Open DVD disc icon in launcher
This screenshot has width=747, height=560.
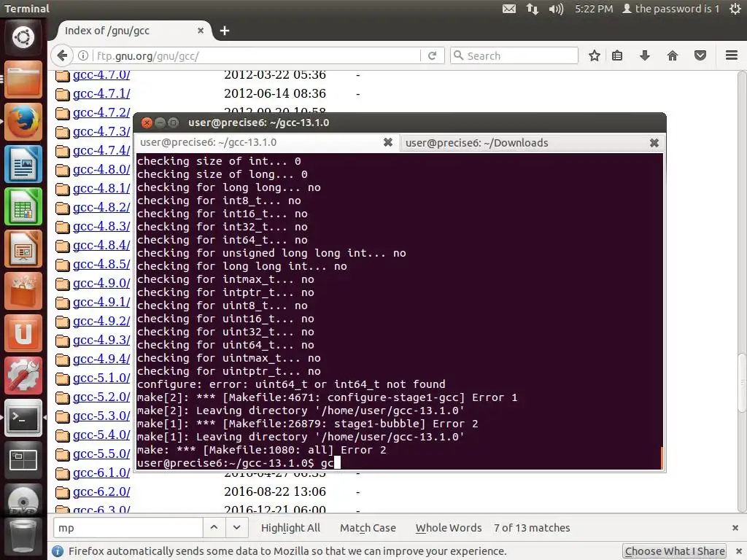pyautogui.click(x=23, y=500)
